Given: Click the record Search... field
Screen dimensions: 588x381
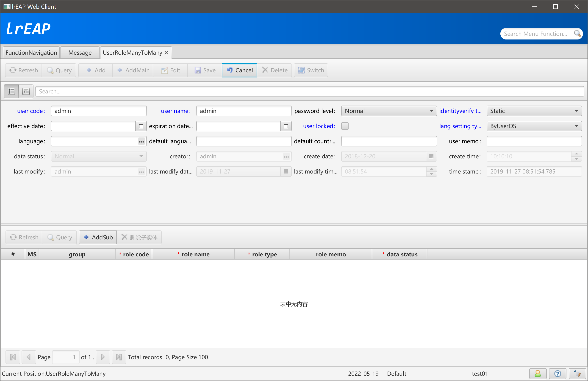Looking at the screenshot, I should pos(310,92).
